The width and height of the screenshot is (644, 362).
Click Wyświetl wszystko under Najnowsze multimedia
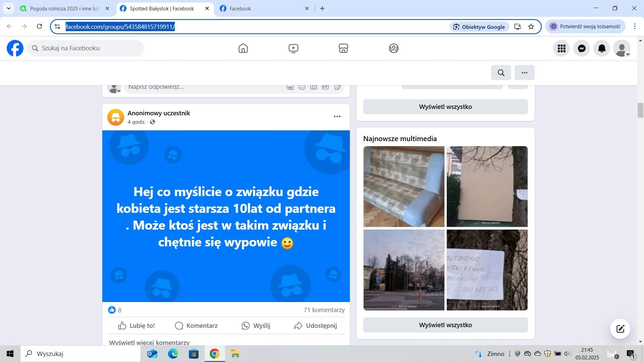(445, 325)
